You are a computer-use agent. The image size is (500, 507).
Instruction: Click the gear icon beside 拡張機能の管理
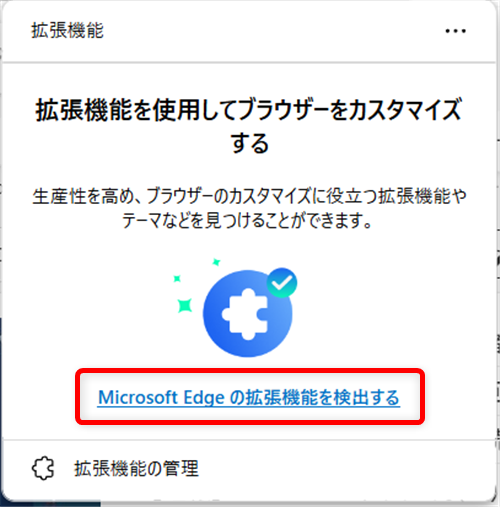(43, 468)
